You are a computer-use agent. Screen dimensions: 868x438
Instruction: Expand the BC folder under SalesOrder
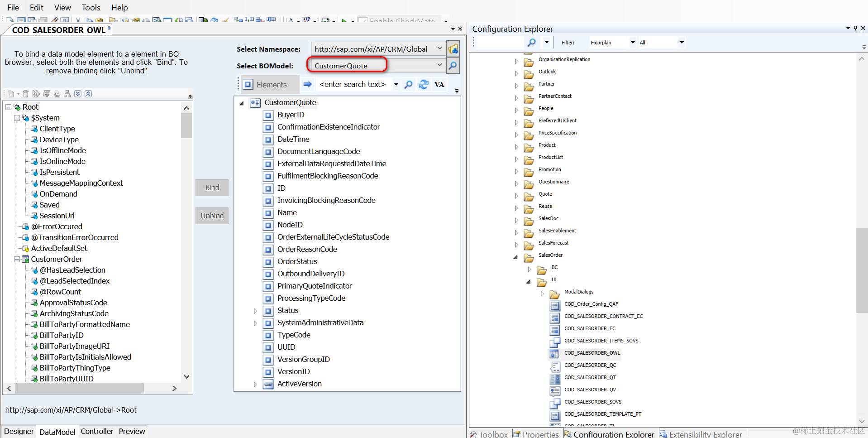tap(529, 269)
